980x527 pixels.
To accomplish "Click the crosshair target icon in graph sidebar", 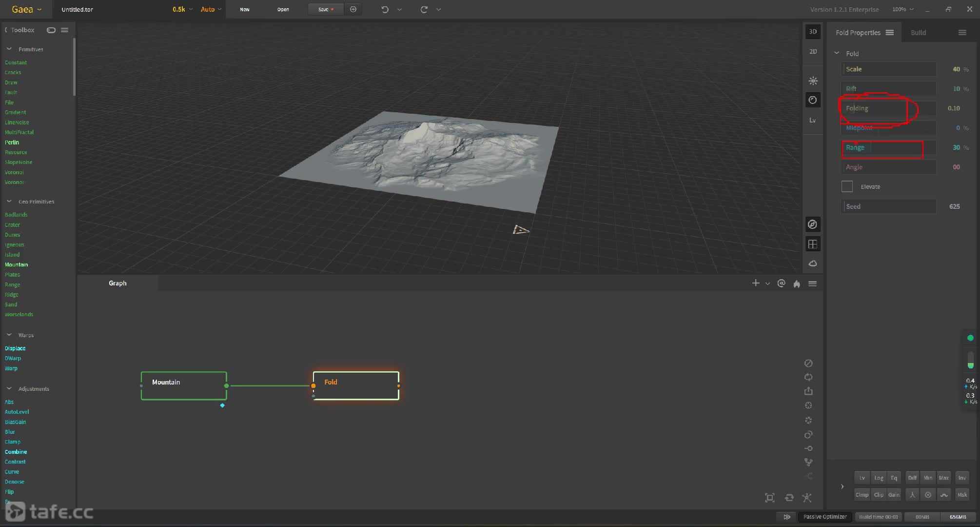I will [808, 405].
